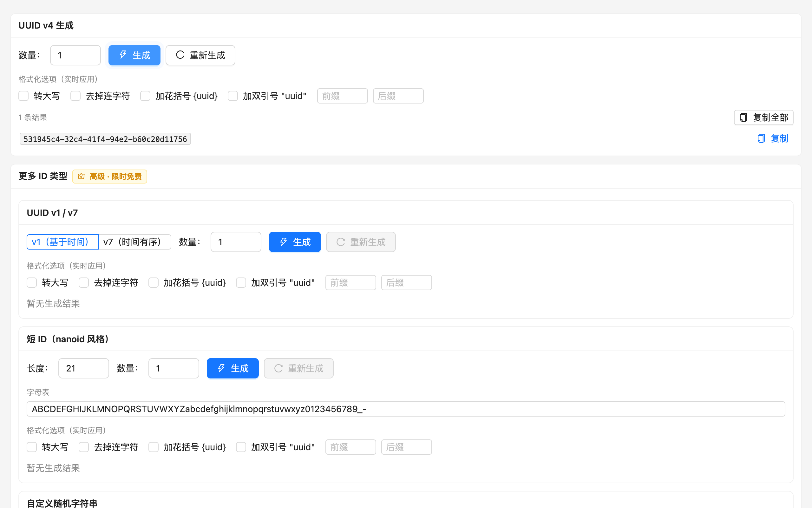Enable 转大写 in the nanoid options

click(x=32, y=447)
